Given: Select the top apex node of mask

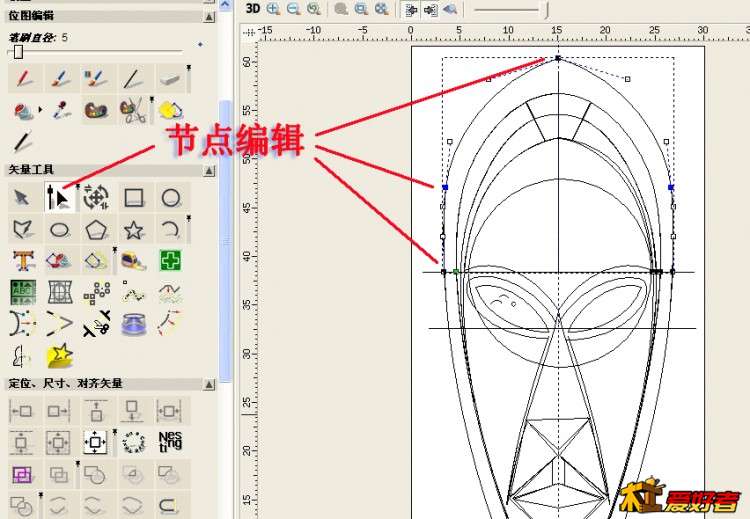Looking at the screenshot, I should click(558, 58).
